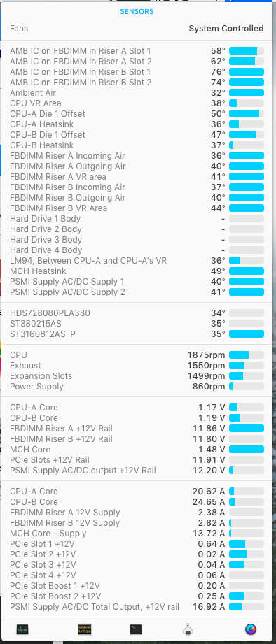Screen dimensions: 276x644
Task: Select the PCIe Slot 1 +12V row
Action: click(x=137, y=544)
